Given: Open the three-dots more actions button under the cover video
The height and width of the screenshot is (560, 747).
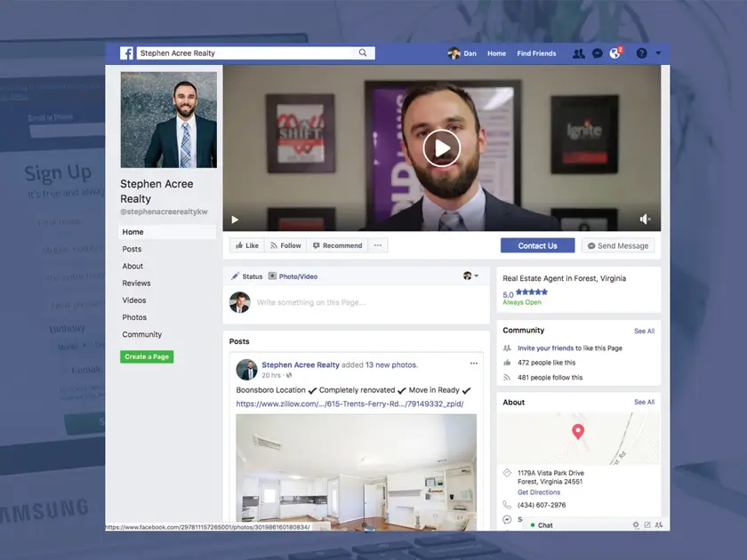Looking at the screenshot, I should tap(377, 245).
